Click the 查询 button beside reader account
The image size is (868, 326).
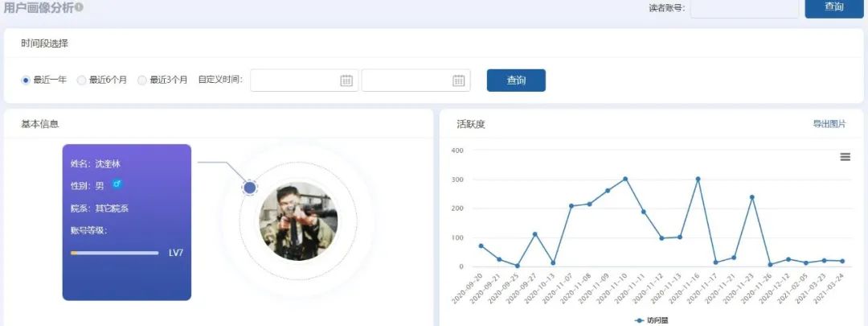click(833, 8)
